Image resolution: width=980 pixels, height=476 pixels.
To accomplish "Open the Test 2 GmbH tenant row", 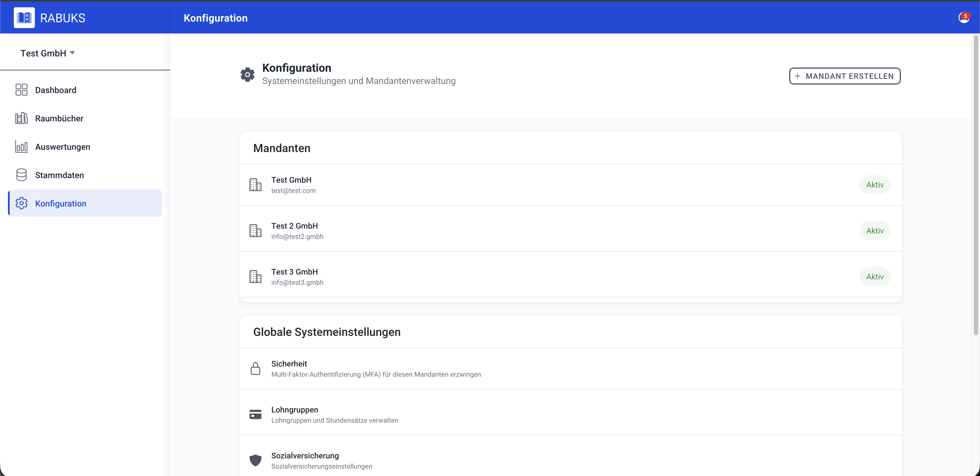I will (571, 231).
